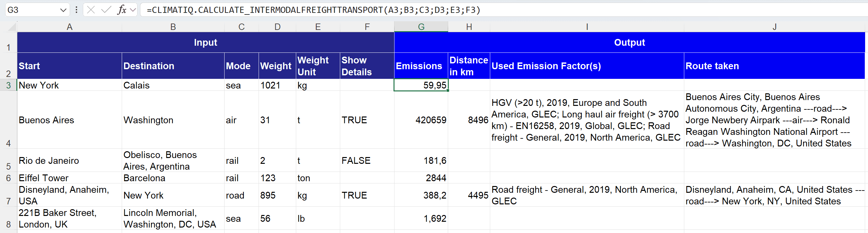Click the Jorge Newbery route description cell
Image resolution: width=868 pixels, height=233 pixels.
click(774, 120)
